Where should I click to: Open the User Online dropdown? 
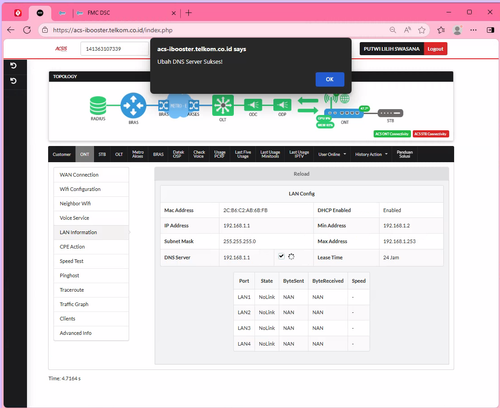coord(332,154)
